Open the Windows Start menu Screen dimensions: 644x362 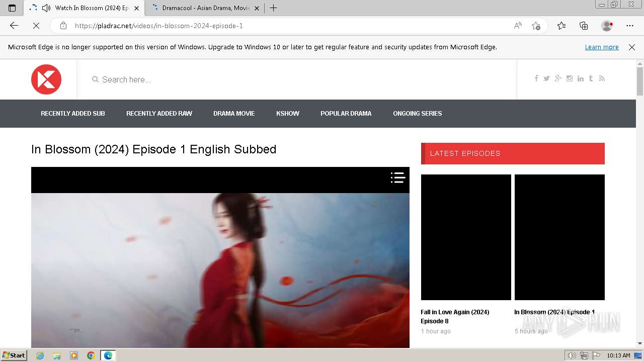pos(14,355)
